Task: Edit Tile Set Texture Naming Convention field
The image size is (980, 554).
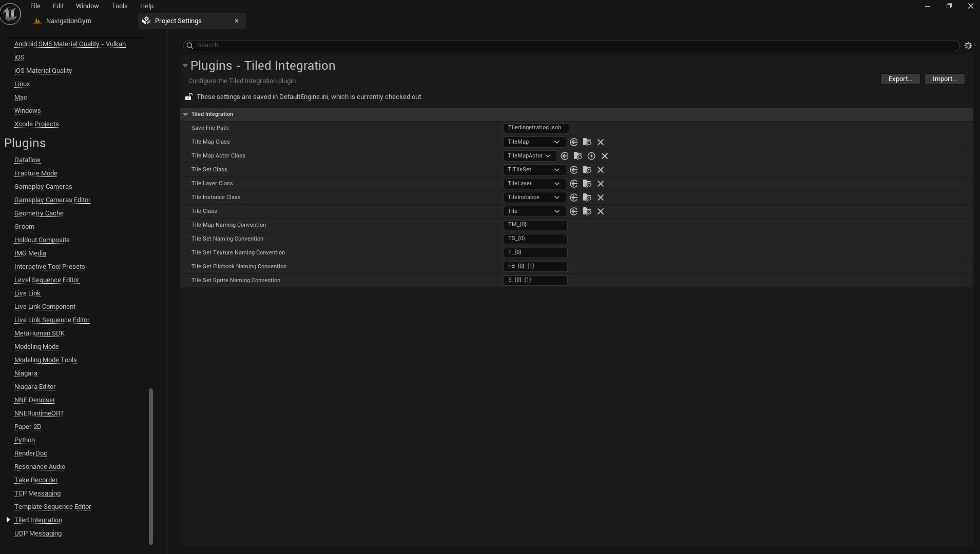Action: 535,252
